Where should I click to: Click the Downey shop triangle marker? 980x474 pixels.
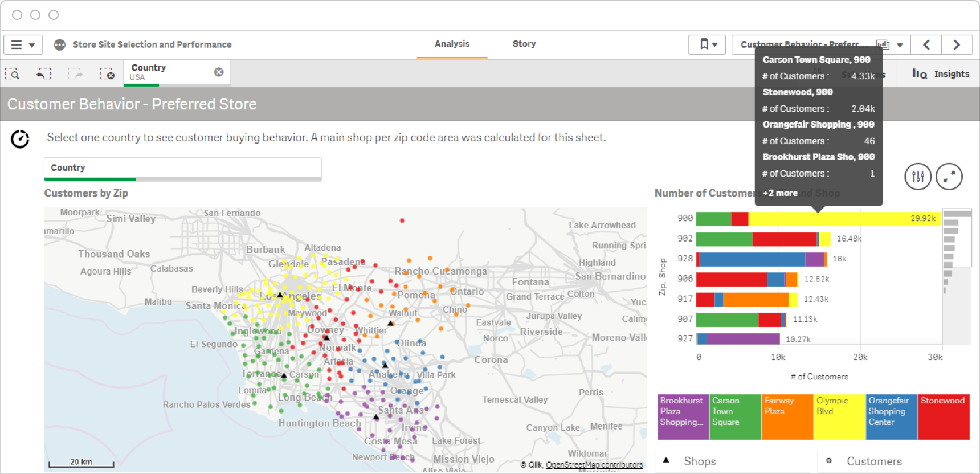(x=326, y=337)
